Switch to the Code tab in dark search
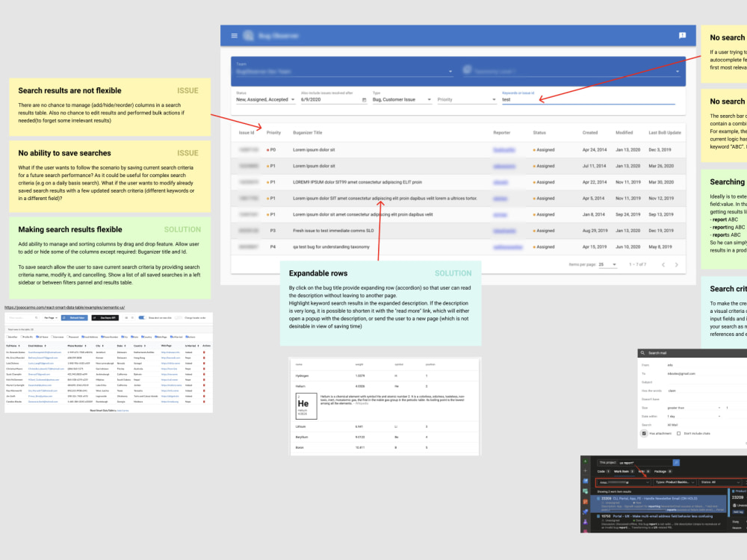747x560 pixels. pos(604,471)
